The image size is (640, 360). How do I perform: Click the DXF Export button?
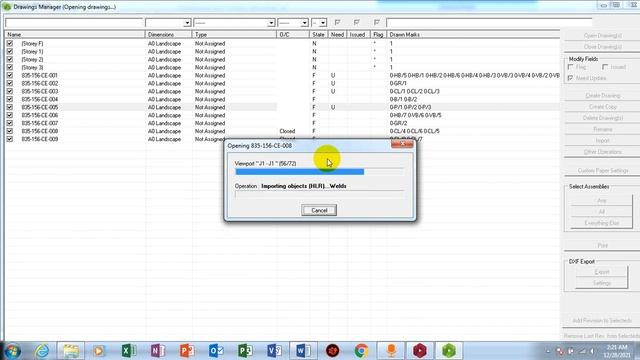tap(602, 272)
